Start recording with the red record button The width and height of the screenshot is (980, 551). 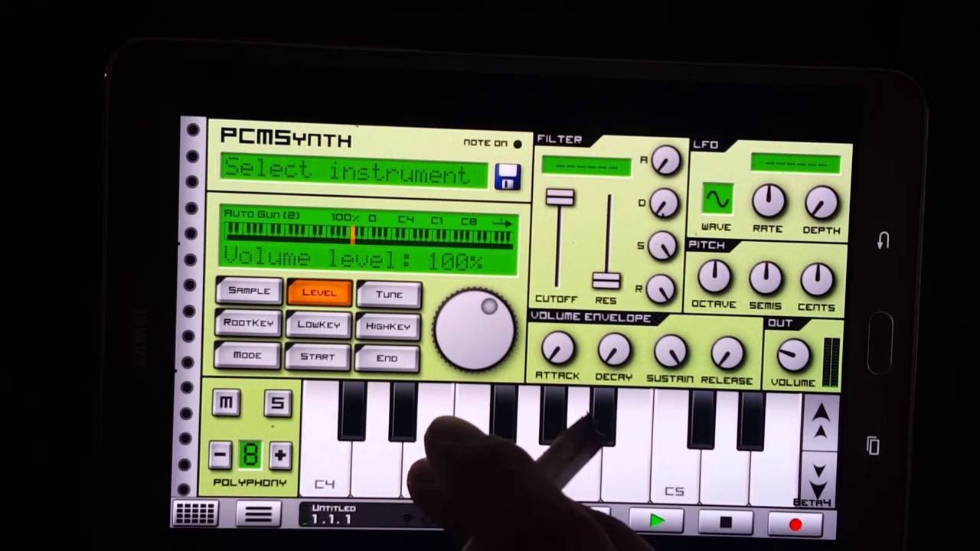[x=795, y=525]
